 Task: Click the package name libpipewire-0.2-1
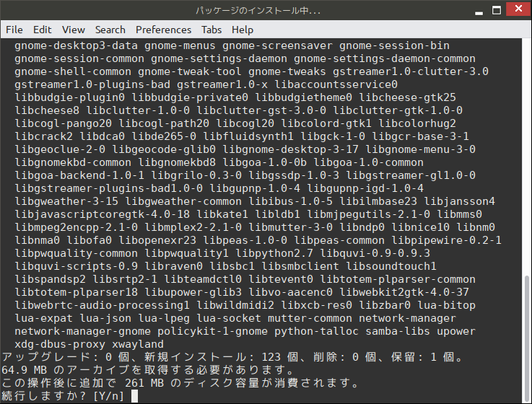447,240
